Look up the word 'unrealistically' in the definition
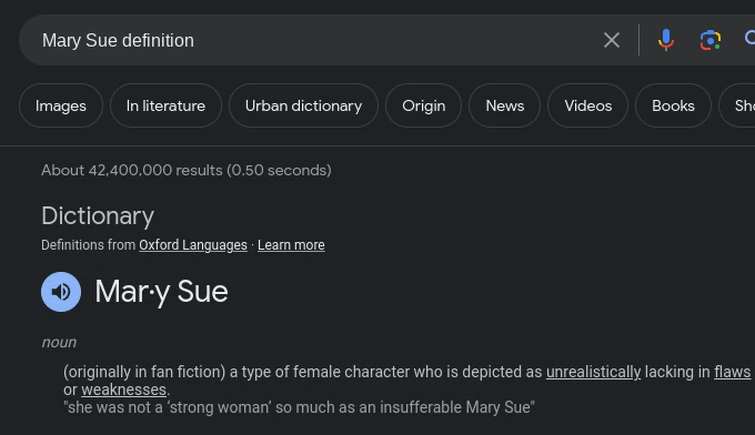The image size is (755, 435). [593, 372]
